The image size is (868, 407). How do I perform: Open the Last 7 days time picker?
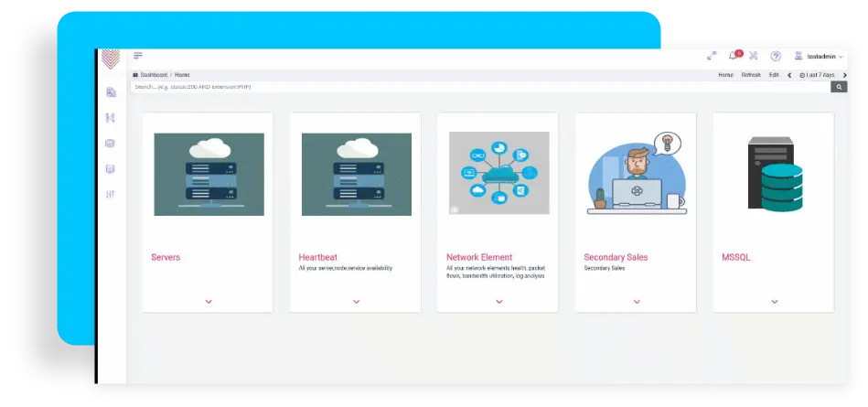(818, 75)
